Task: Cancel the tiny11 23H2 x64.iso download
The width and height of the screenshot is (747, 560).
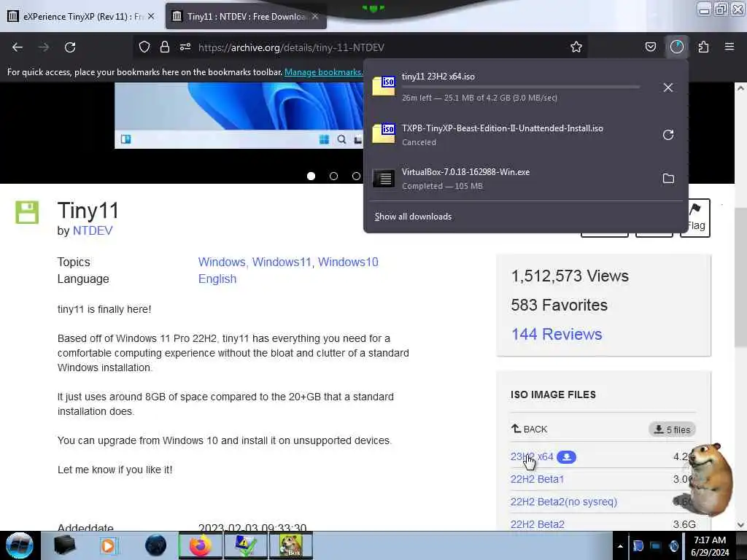Action: tap(668, 87)
